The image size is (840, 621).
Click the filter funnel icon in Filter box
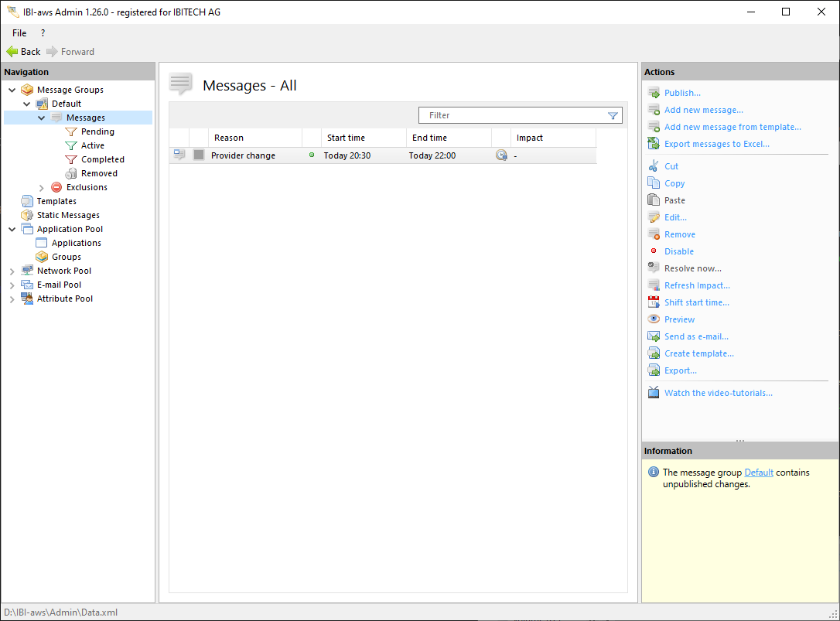pos(613,116)
